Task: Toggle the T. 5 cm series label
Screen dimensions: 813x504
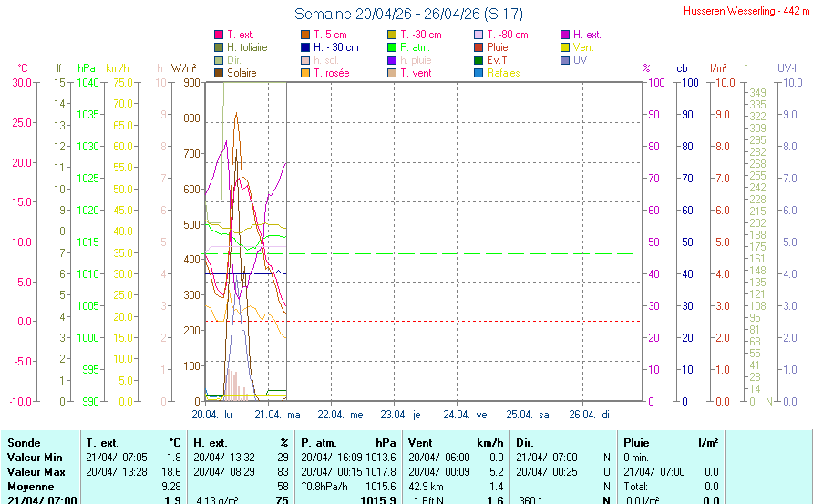Action: (330, 35)
